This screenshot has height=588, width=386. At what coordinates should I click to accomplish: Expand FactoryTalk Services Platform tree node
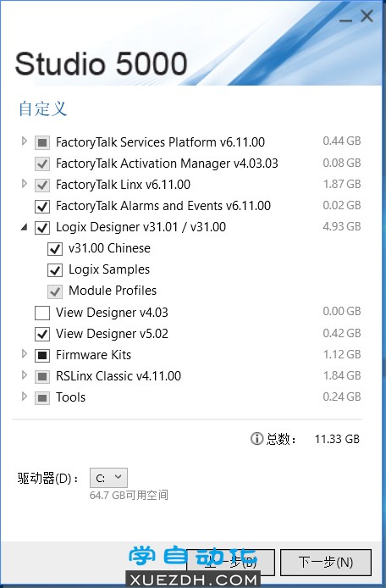25,141
